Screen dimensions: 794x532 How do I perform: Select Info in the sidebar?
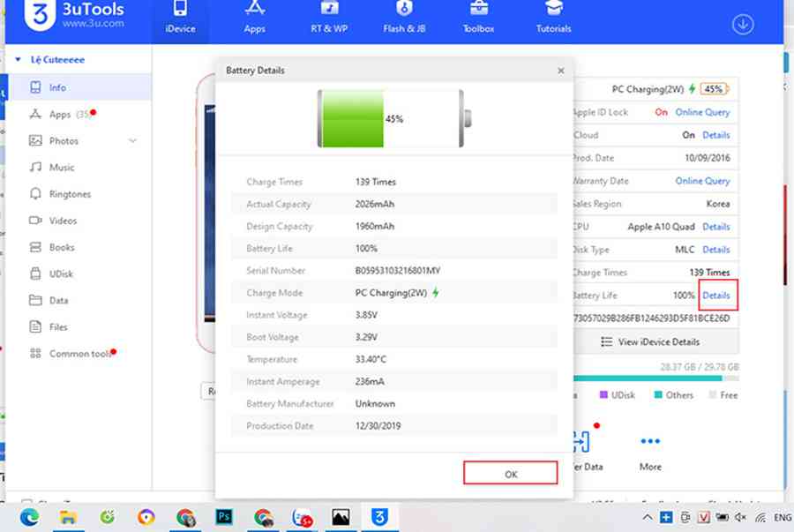pos(79,87)
